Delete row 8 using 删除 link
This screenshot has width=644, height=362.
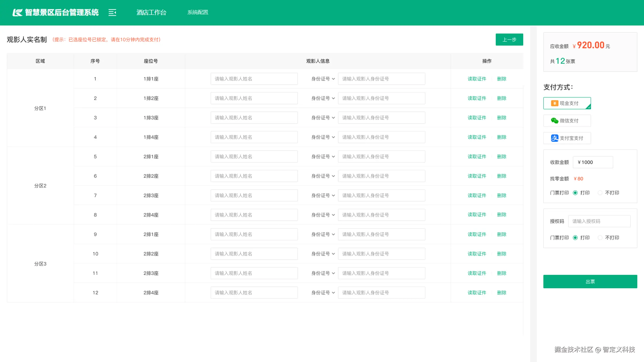[x=501, y=215]
